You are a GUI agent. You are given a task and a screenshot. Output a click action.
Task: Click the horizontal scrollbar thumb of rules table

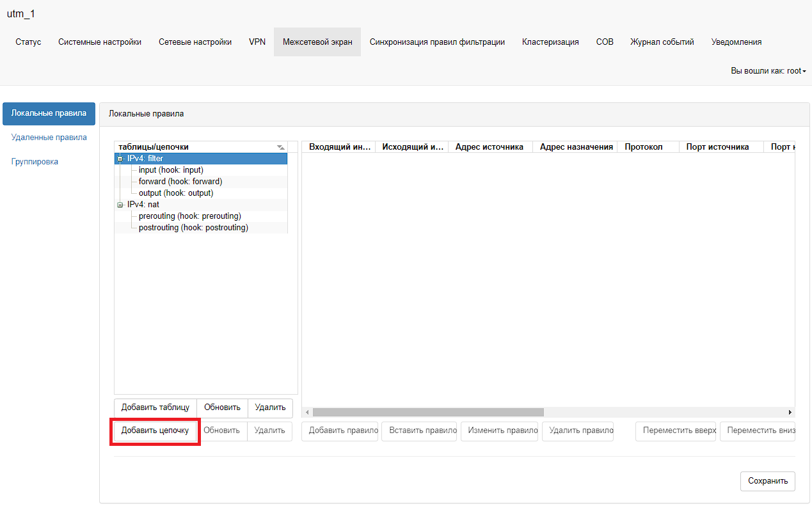tap(427, 413)
